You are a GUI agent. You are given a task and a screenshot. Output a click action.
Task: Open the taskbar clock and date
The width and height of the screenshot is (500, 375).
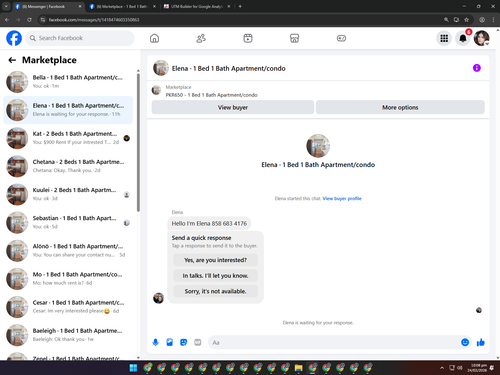click(477, 368)
